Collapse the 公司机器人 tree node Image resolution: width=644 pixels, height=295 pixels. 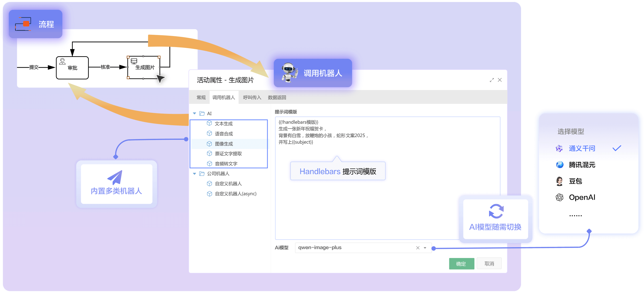[x=194, y=174]
